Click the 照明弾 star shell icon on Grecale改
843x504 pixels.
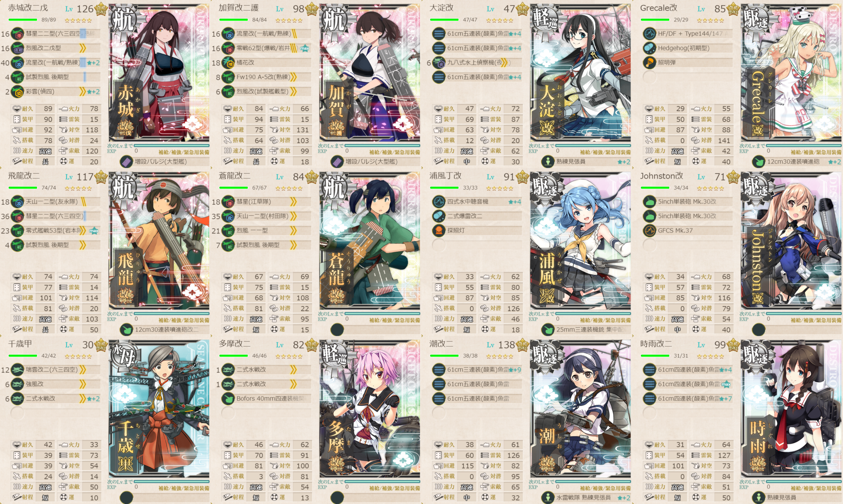[x=649, y=63]
